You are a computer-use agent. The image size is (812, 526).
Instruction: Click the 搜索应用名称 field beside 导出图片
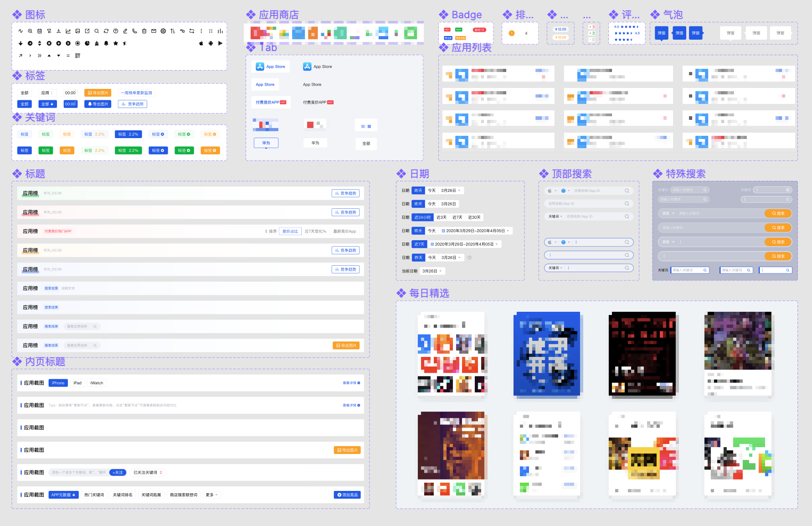tap(82, 346)
